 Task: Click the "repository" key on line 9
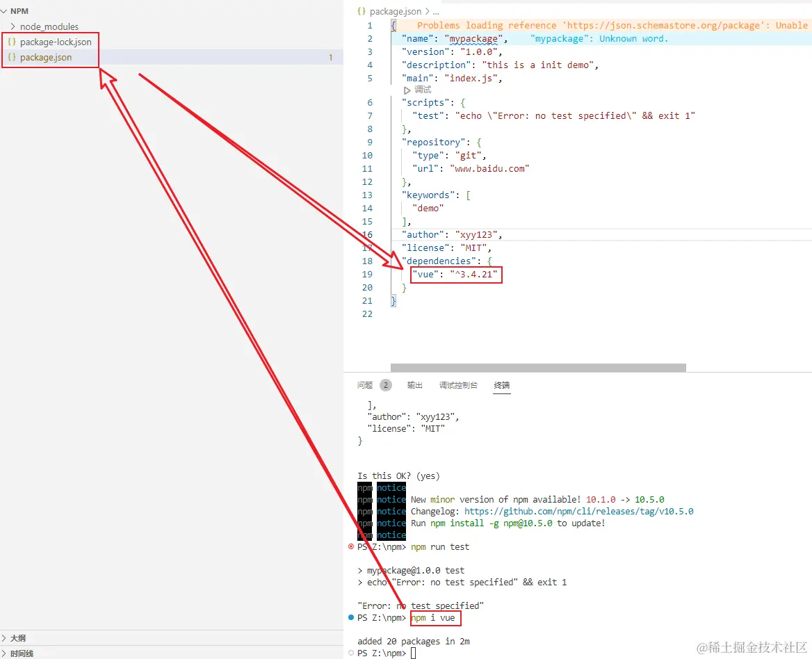433,143
